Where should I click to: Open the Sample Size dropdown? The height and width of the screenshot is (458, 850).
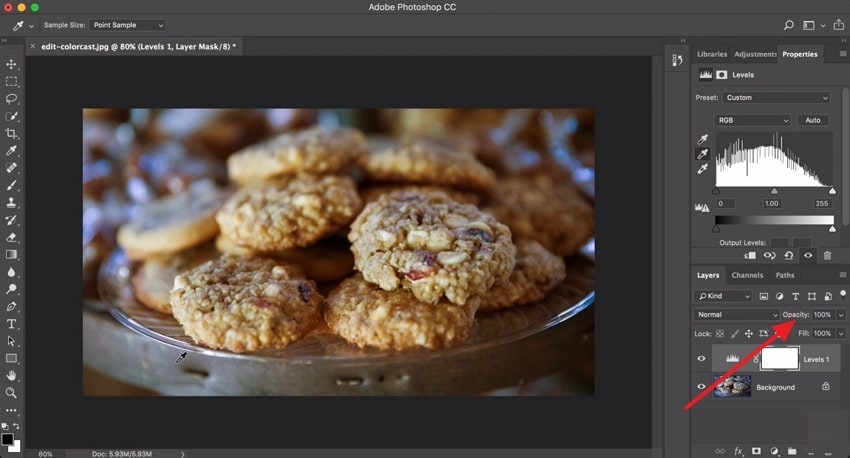128,25
